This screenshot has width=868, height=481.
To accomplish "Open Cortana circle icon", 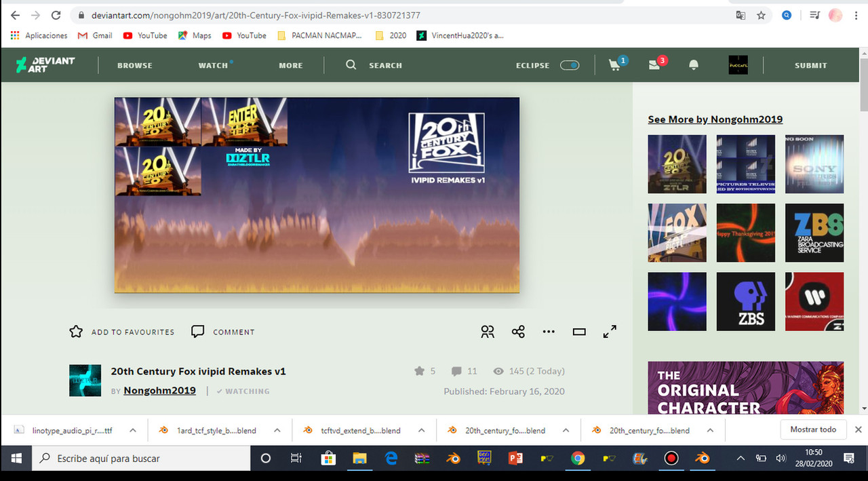I will coord(266,459).
